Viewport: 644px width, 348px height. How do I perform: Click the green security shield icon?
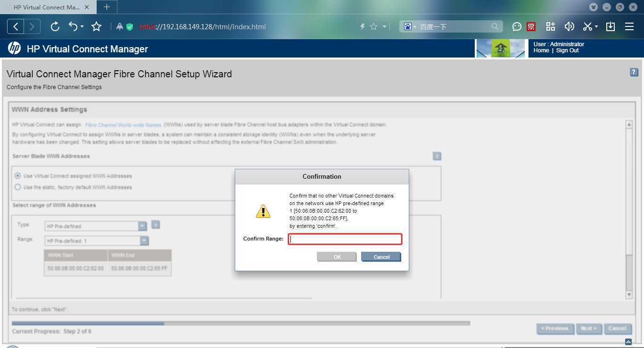coord(130,27)
